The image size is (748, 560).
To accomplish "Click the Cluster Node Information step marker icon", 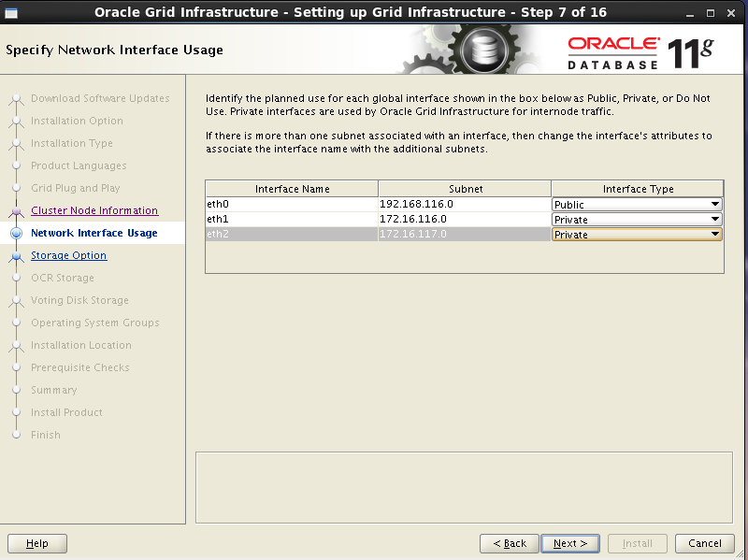I will pyautogui.click(x=16, y=210).
